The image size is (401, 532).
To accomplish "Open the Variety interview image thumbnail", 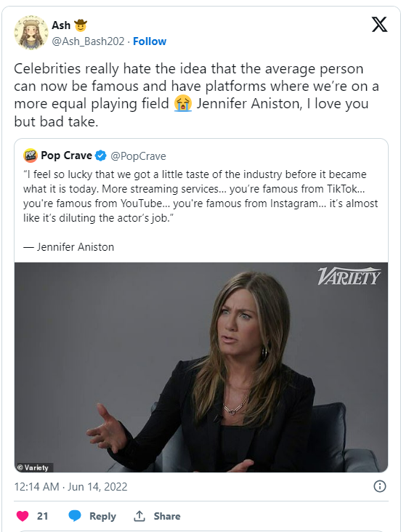I will [200, 367].
